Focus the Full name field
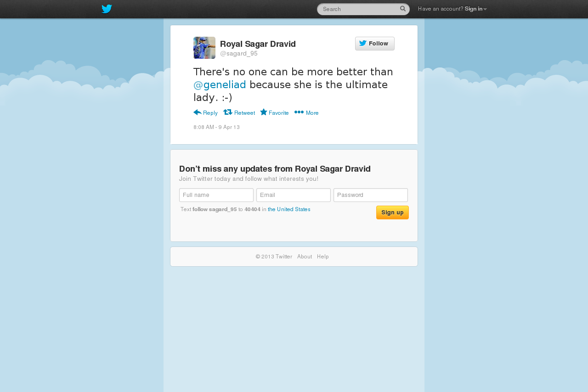 [216, 195]
